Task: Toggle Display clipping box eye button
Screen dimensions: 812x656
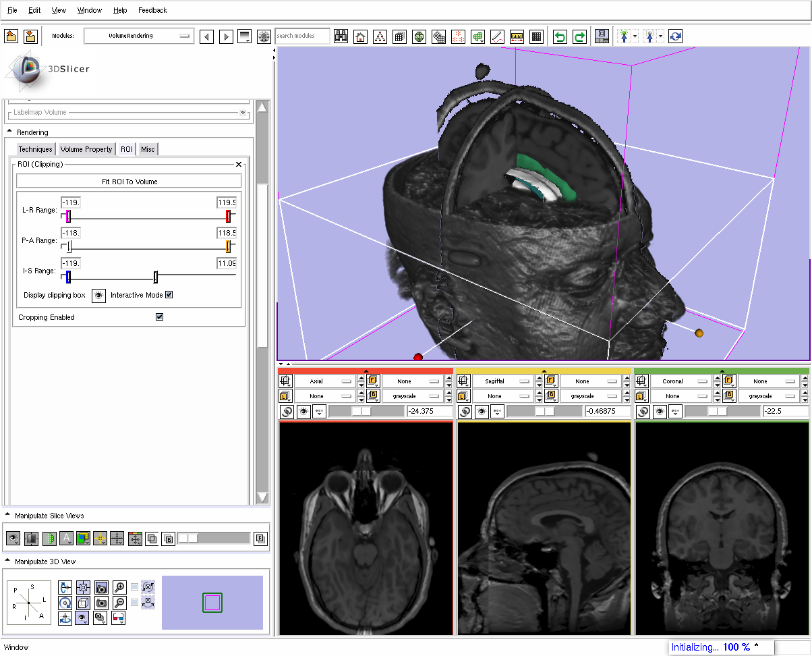Action: click(99, 296)
